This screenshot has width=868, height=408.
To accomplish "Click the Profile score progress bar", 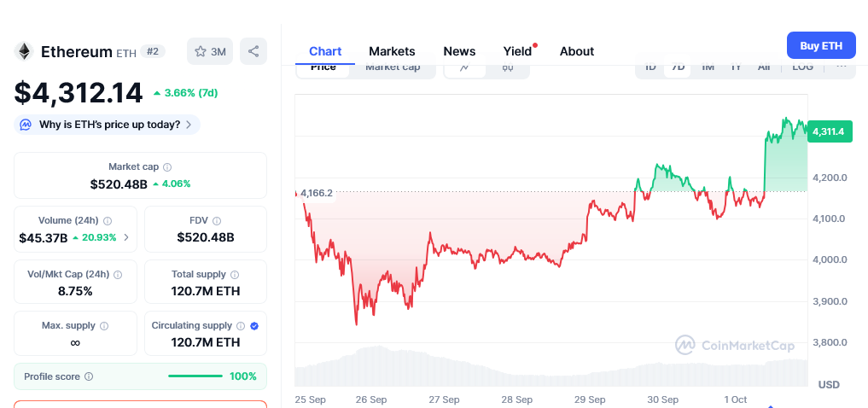I will click(195, 376).
